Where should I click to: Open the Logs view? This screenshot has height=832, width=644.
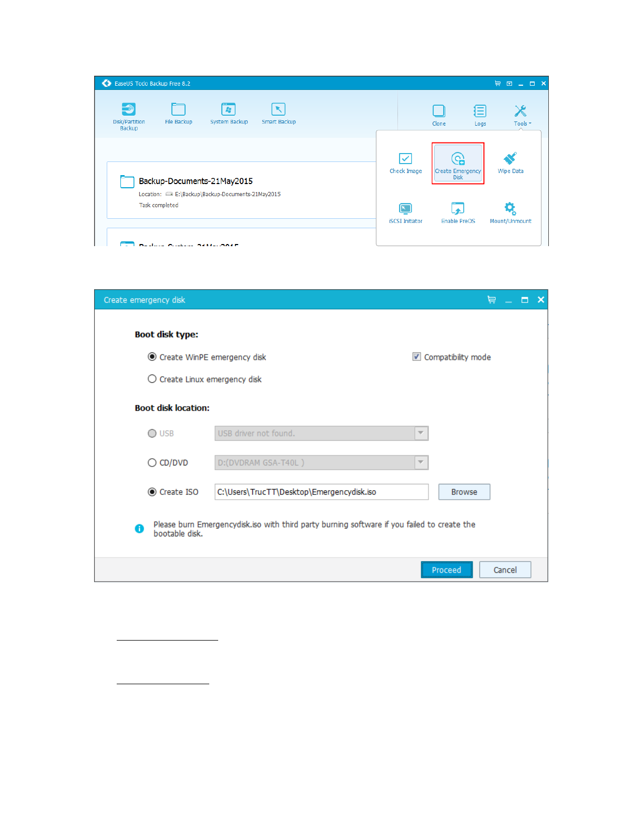[480, 115]
